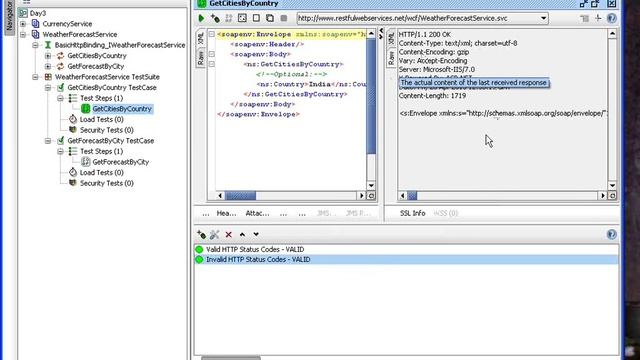640x360 pixels.
Task: Click GetForecastByCity test step icon
Action: point(85,162)
